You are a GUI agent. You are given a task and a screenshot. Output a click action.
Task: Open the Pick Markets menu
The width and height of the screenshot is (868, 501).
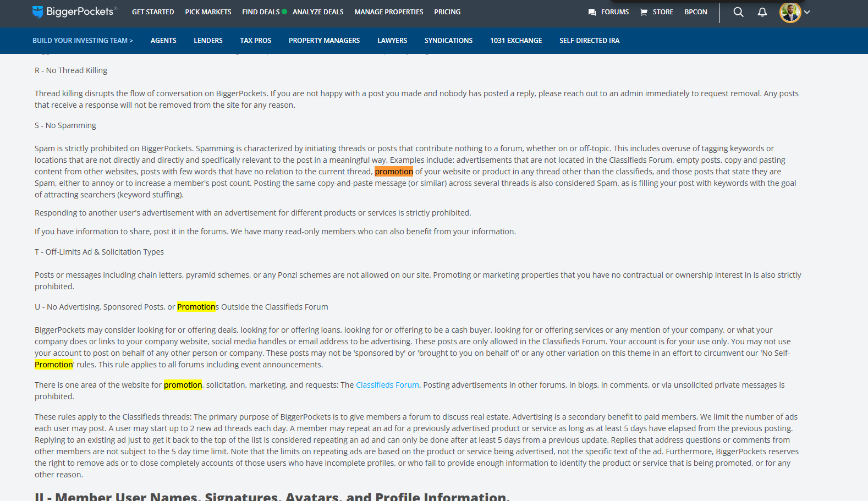pyautogui.click(x=208, y=12)
